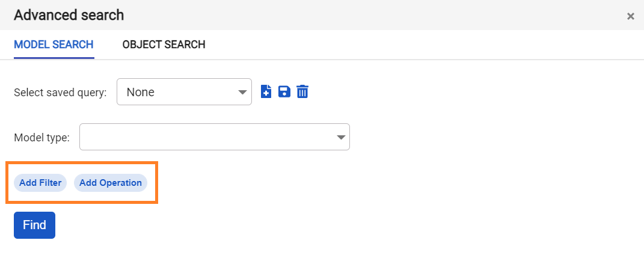Image resolution: width=644 pixels, height=255 pixels.
Task: Click the Add Operation button
Action: pyautogui.click(x=111, y=183)
